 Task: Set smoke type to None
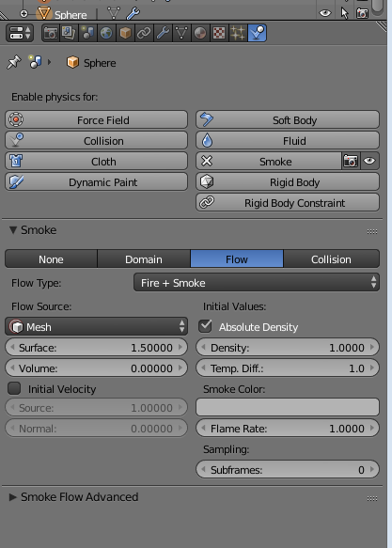click(x=51, y=259)
